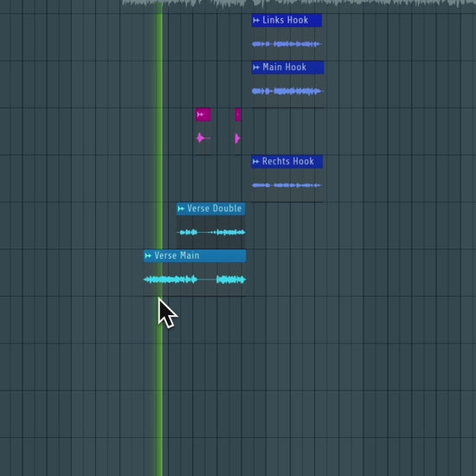Click the Main Hook audio waveform
This screenshot has height=476, width=476.
288,91
